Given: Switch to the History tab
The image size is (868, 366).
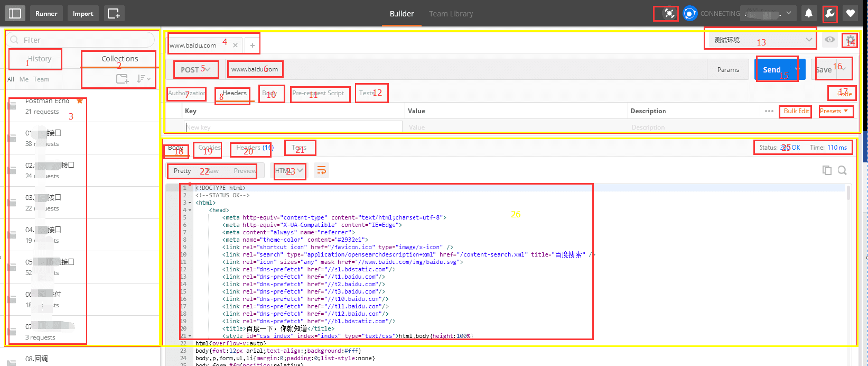Looking at the screenshot, I should [x=40, y=59].
